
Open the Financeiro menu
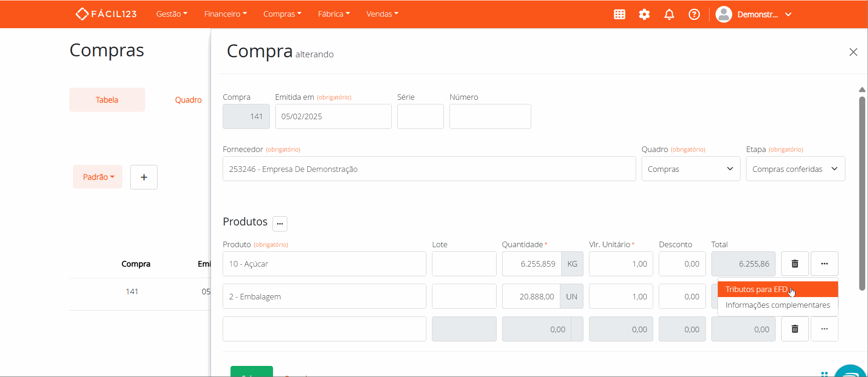pos(225,14)
